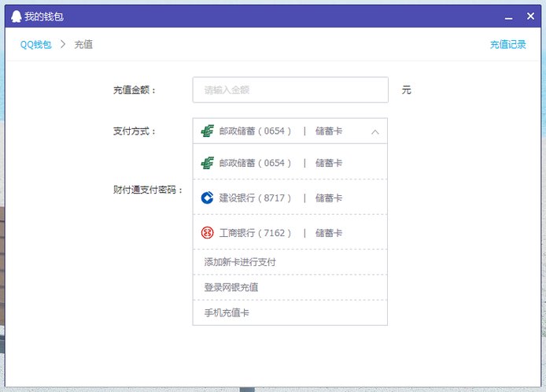The width and height of the screenshot is (546, 392).
Task: Click the ICBC red logo icon
Action: point(207,233)
